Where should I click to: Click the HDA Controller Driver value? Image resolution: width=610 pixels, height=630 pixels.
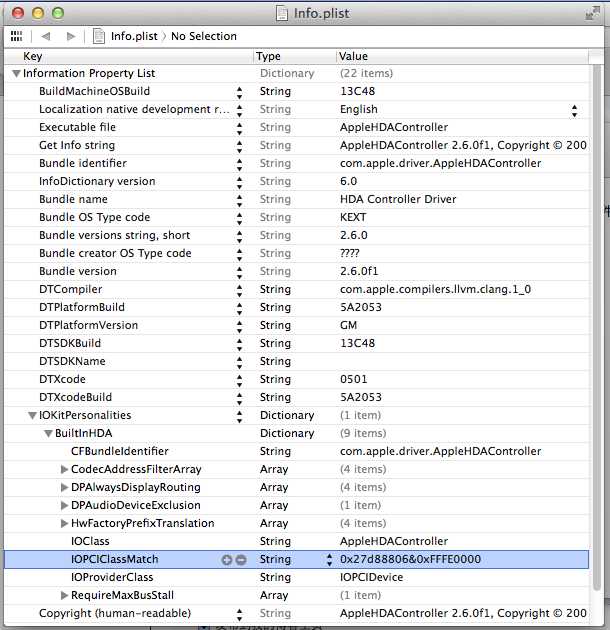point(398,199)
